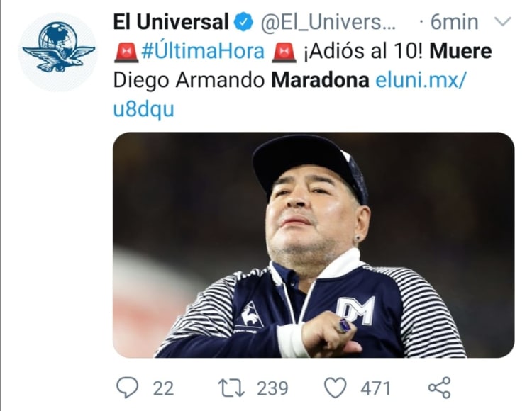Open the #ÚltimaHora hashtag
This screenshot has width=532, height=411.
pyautogui.click(x=203, y=52)
